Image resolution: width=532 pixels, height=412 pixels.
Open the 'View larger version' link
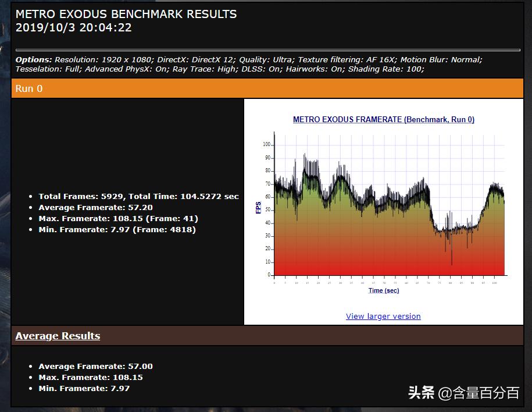coord(383,316)
